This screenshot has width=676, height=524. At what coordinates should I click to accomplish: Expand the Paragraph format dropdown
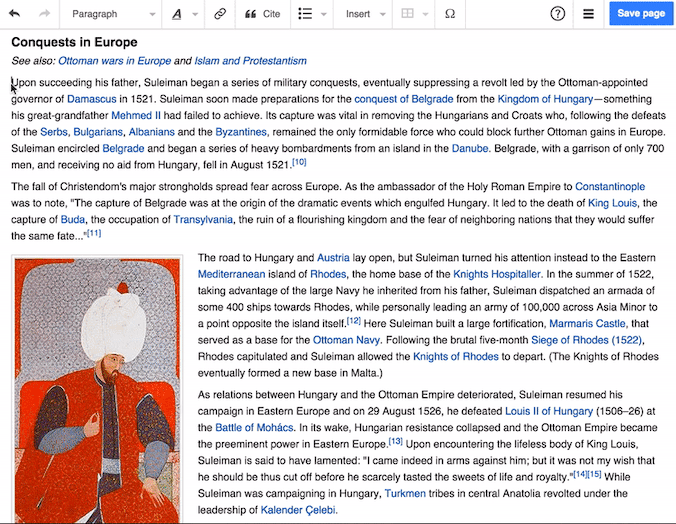point(111,14)
